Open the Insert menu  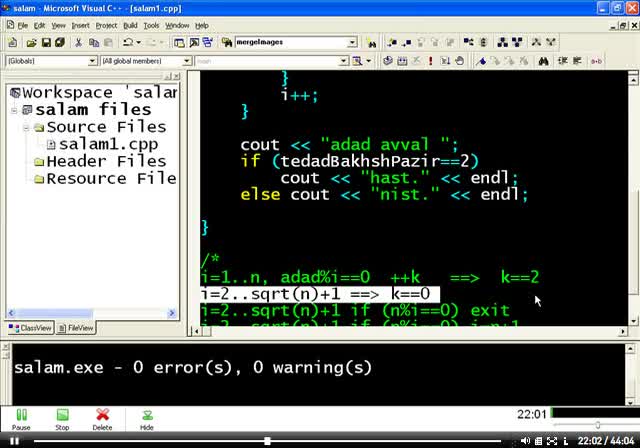pyautogui.click(x=80, y=26)
